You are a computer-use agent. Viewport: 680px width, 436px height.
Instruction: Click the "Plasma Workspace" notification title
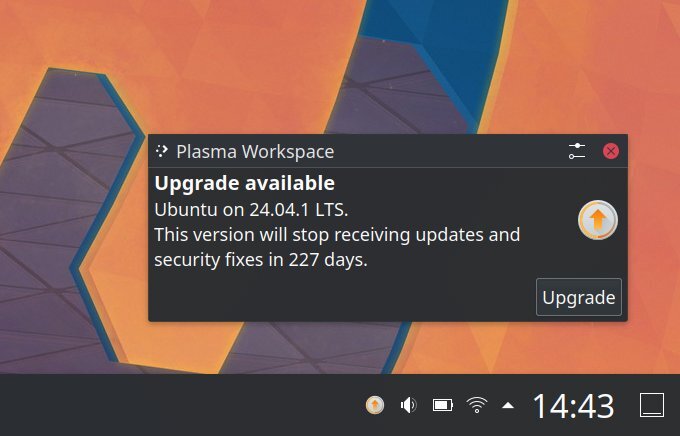tap(255, 152)
